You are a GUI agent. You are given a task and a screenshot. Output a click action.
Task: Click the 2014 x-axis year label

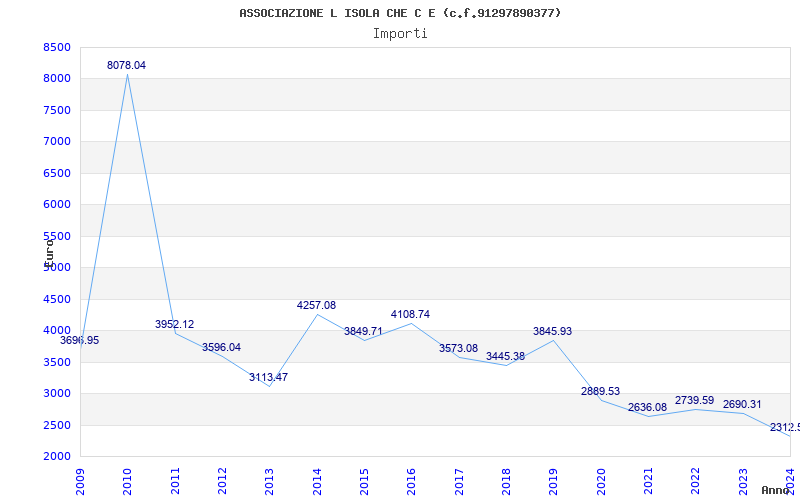coord(317,481)
